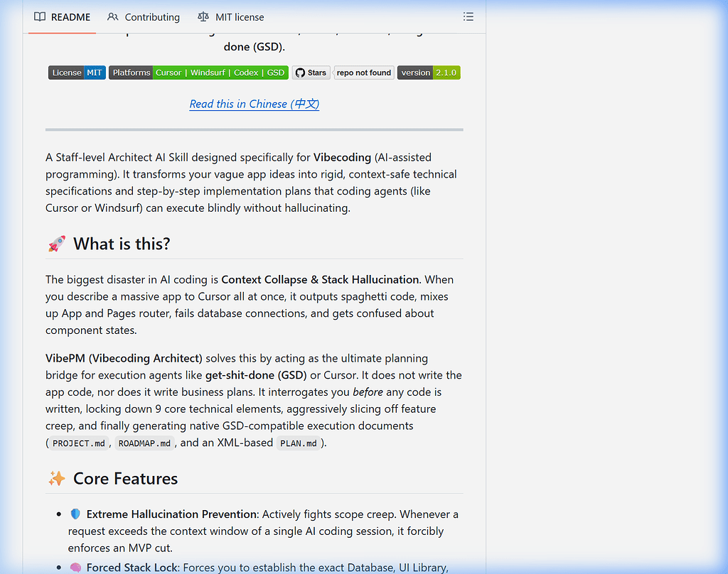728x574 pixels.
Task: Click the bold text 'Context Collapse & Stack Hallucination'
Action: 321,280
